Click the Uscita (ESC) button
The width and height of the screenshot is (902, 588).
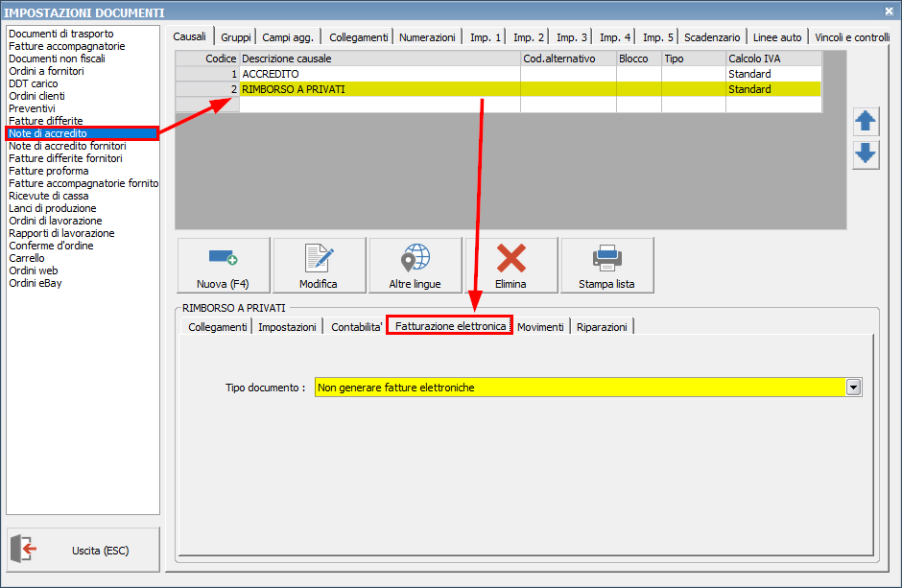click(x=83, y=550)
